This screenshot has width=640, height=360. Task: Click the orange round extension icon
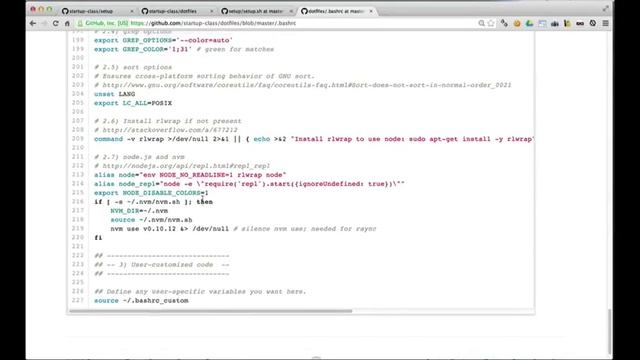pyautogui.click(x=517, y=24)
